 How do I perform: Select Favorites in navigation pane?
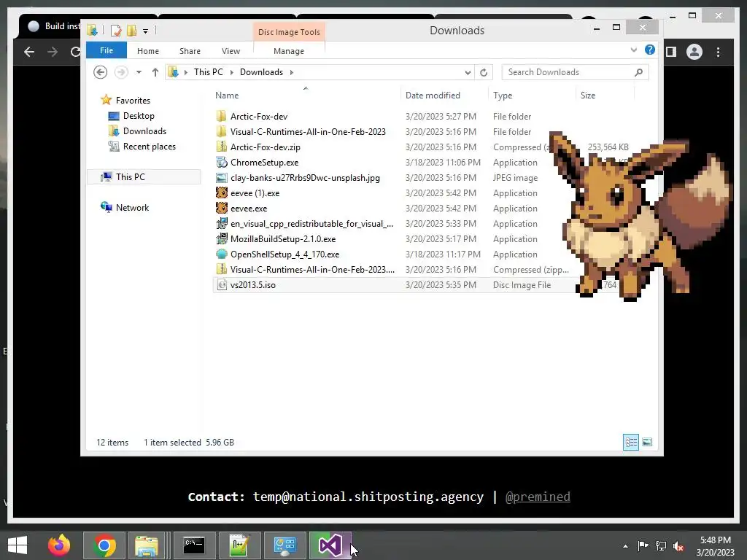click(133, 101)
